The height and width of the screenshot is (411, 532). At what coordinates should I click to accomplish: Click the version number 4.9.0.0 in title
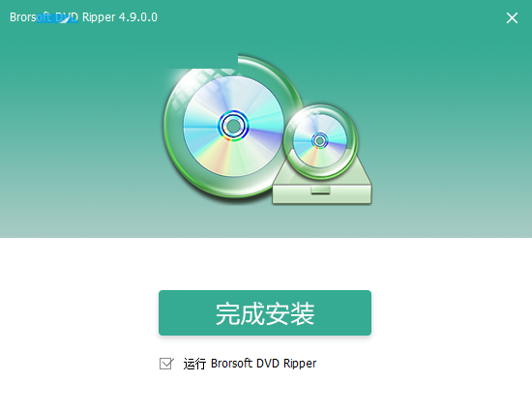pyautogui.click(x=138, y=17)
